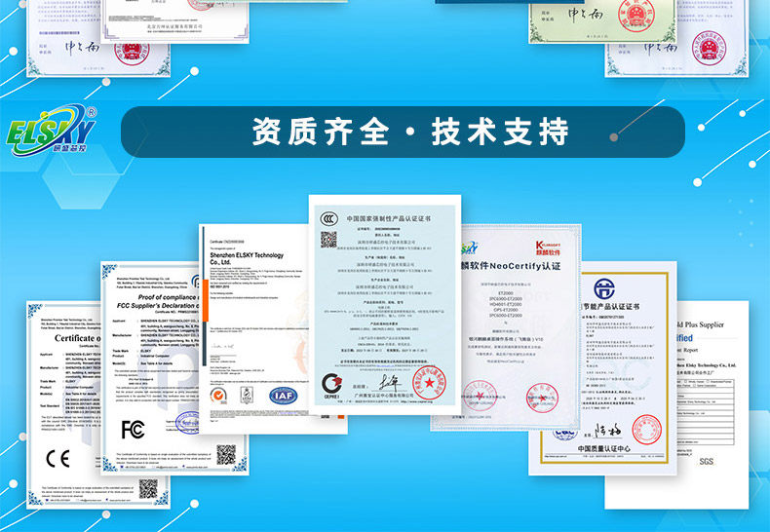Click the red Kylinsoft logo on the NeoCertify certificate
770x532 pixels.
tap(548, 247)
